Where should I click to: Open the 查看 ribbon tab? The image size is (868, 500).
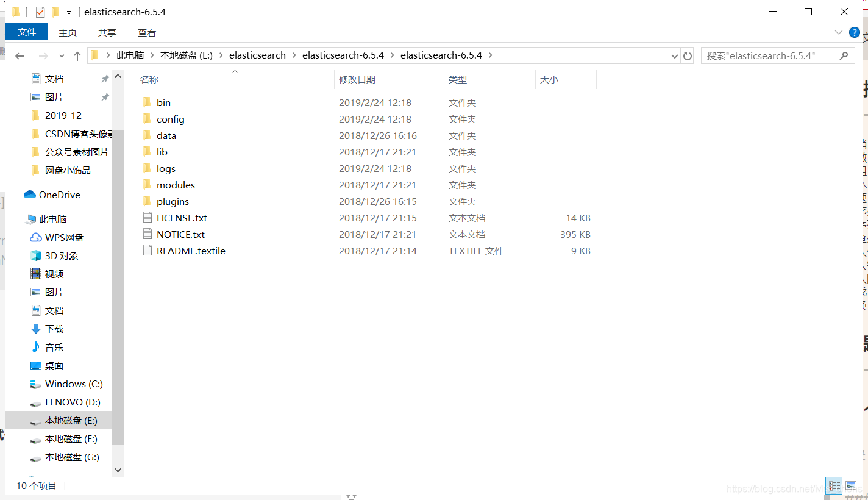click(x=147, y=32)
